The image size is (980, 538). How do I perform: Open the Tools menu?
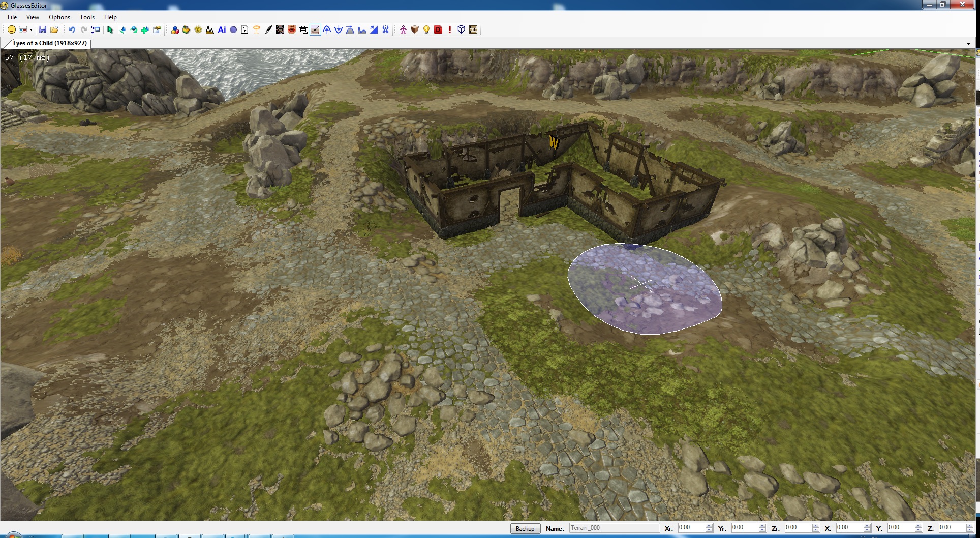click(x=87, y=17)
